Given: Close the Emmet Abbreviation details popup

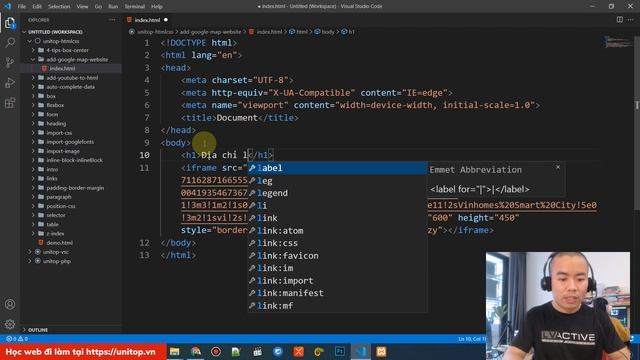Looking at the screenshot, I should pos(558,167).
